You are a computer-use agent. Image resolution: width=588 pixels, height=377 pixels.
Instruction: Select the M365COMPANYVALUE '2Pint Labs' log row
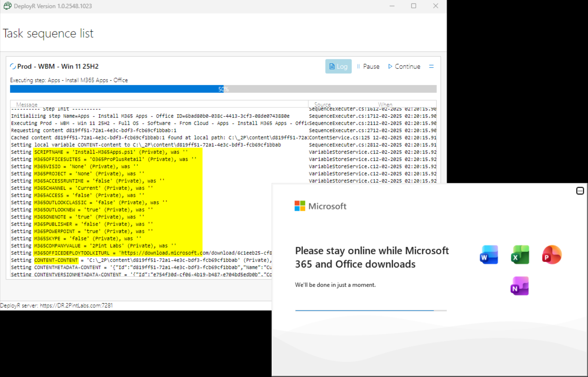coord(141,246)
